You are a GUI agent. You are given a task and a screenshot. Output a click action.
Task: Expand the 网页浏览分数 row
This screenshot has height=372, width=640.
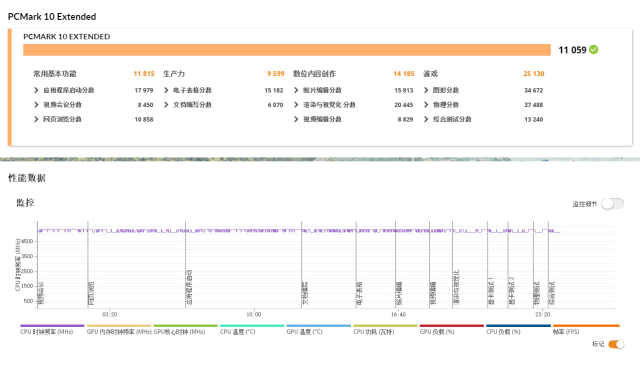36,119
